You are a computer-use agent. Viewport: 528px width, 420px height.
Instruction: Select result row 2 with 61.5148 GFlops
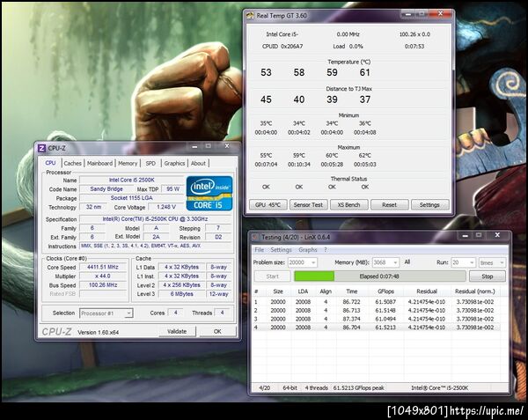376,311
